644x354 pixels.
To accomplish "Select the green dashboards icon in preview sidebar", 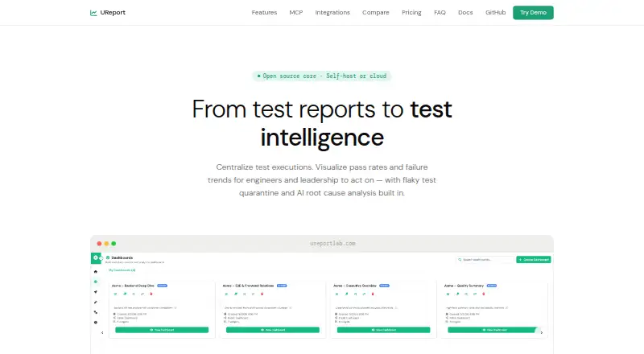I will coord(96,282).
